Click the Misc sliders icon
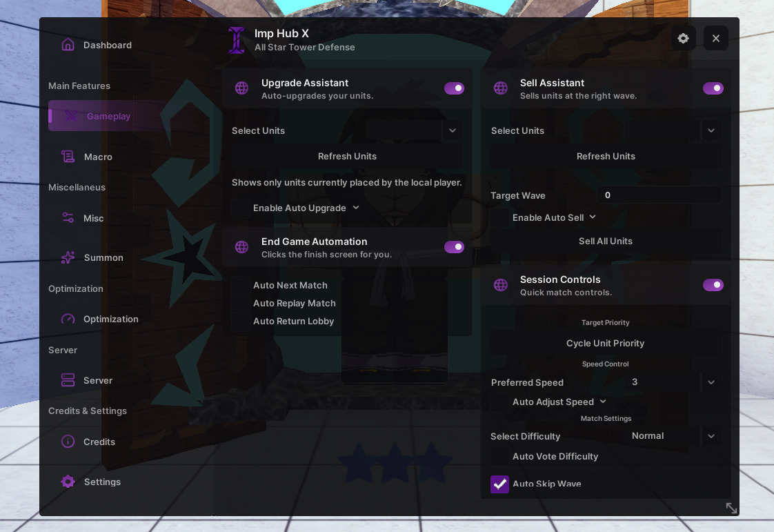Viewport: 774px width, 532px height. click(x=68, y=218)
